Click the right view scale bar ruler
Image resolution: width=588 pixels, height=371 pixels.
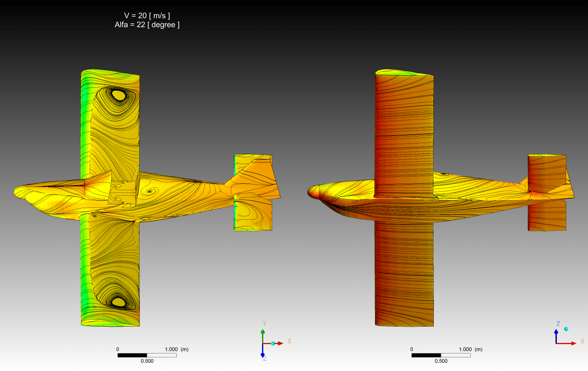pyautogui.click(x=441, y=355)
